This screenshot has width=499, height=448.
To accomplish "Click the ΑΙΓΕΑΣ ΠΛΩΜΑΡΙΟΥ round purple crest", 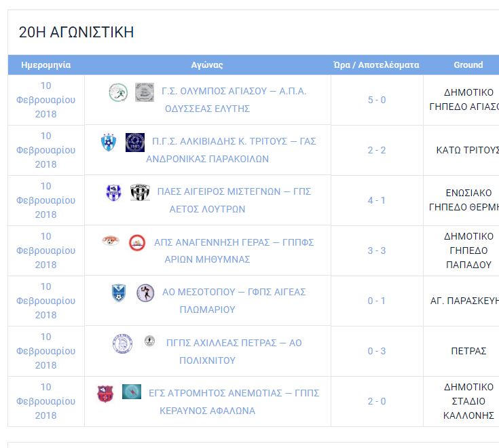I will pos(145,293).
